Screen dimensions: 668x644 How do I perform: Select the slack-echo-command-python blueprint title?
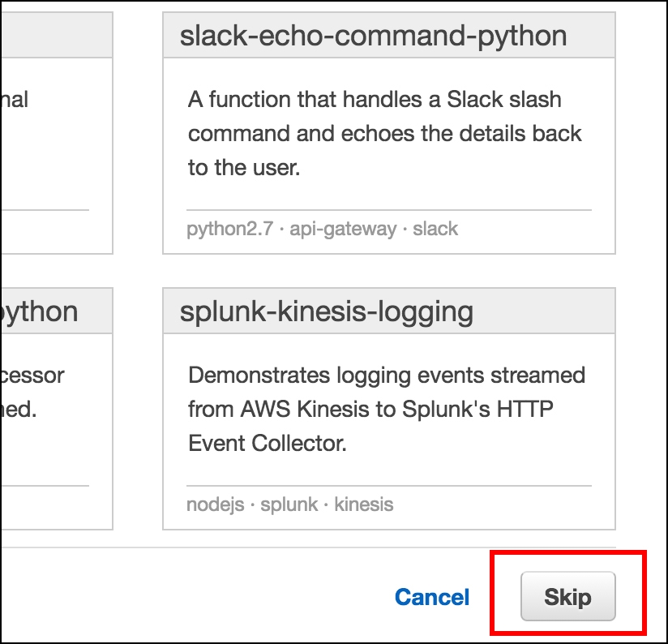(x=373, y=36)
